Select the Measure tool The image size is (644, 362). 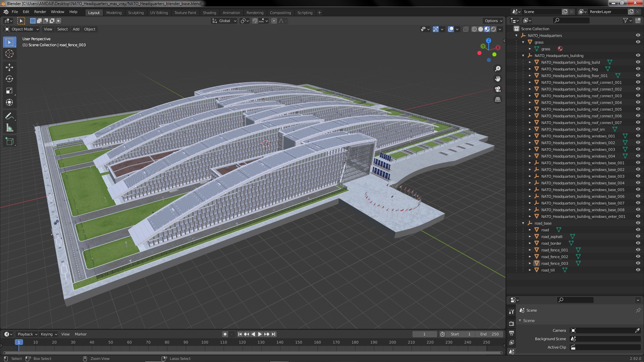[9, 128]
